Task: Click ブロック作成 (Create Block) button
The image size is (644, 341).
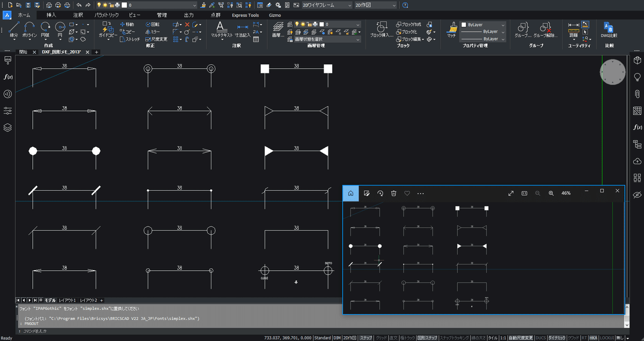Action: (409, 25)
